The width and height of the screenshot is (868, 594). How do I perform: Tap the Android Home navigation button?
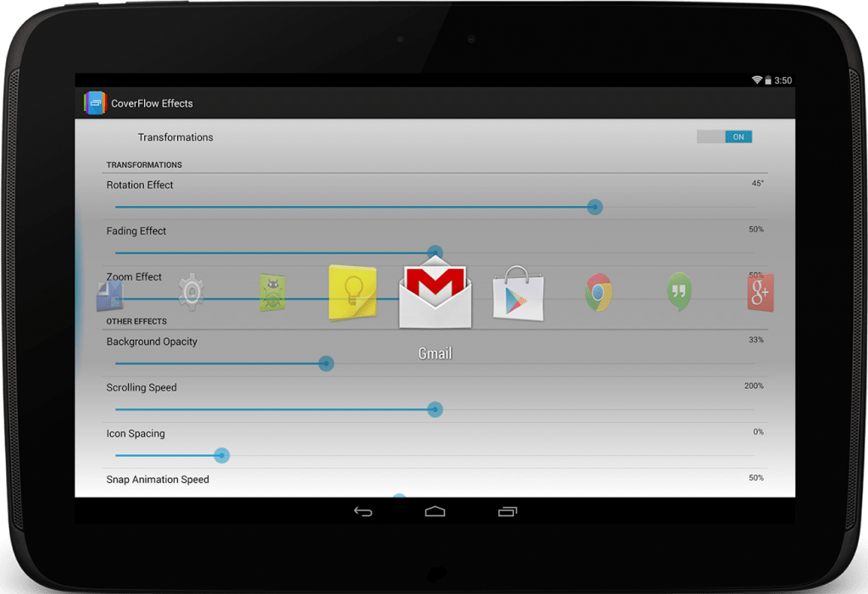(435, 512)
